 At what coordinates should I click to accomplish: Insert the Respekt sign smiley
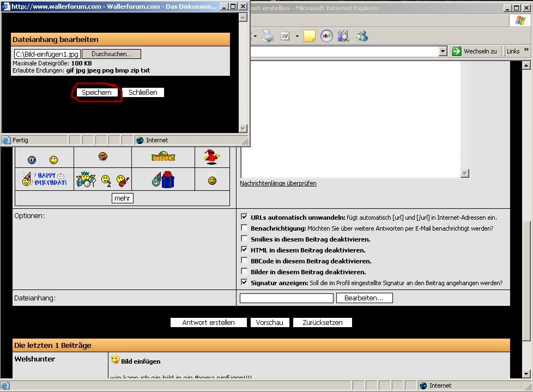[x=163, y=157]
